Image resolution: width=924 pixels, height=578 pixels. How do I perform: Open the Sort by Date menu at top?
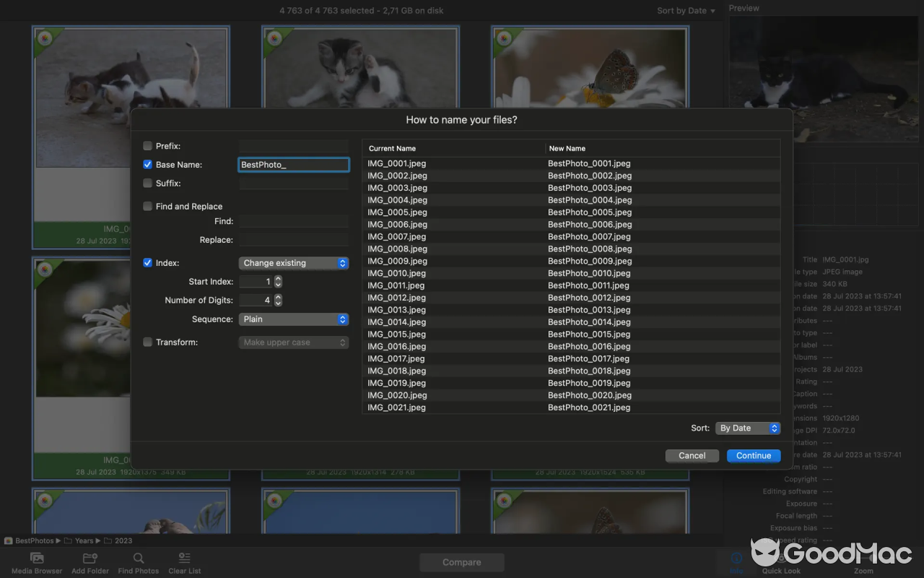pos(684,10)
